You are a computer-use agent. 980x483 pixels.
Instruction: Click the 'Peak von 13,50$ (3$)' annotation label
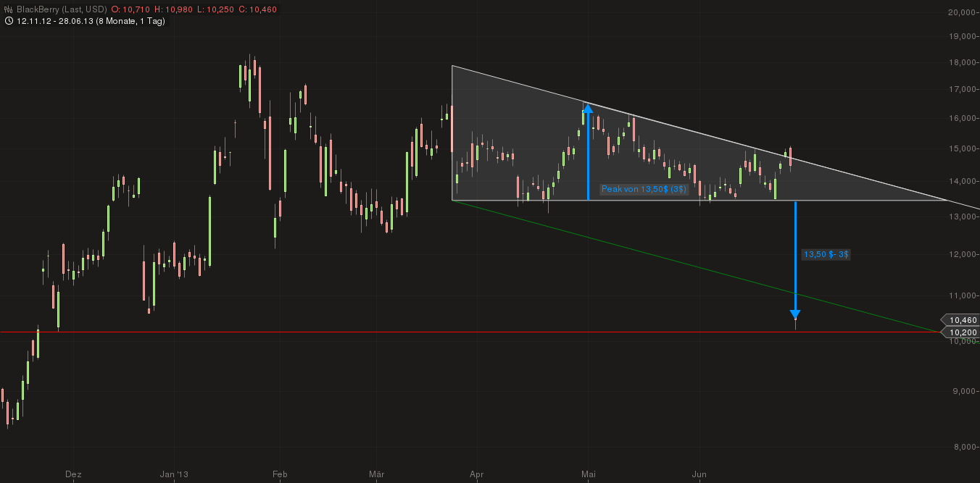point(644,189)
